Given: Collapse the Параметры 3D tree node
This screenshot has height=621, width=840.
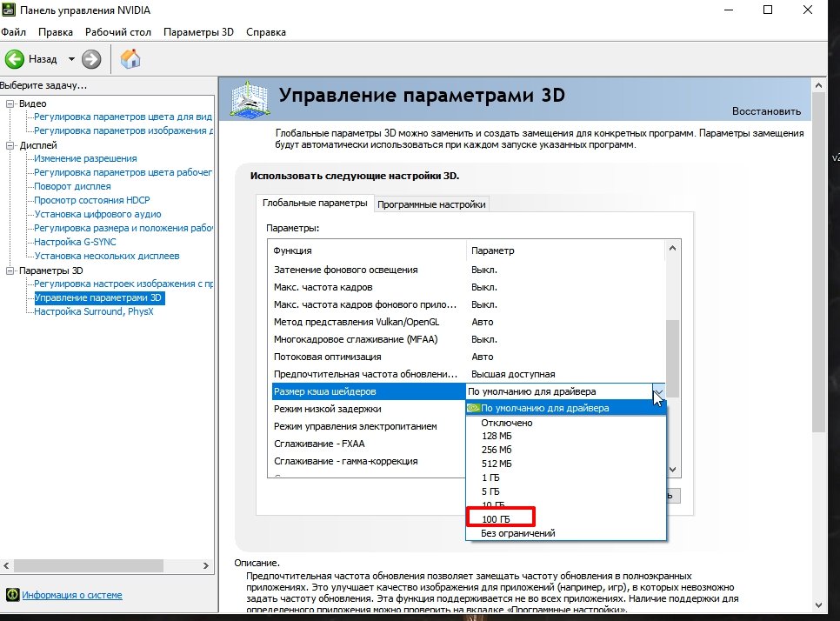Looking at the screenshot, I should (x=10, y=270).
